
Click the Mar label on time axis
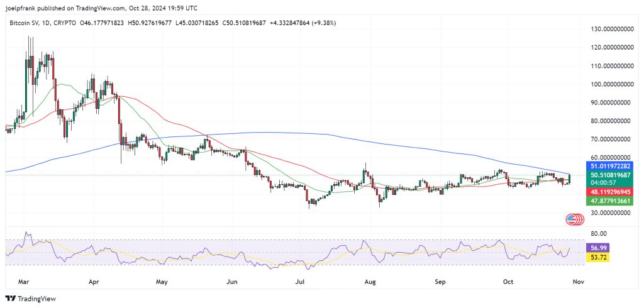pyautogui.click(x=24, y=282)
